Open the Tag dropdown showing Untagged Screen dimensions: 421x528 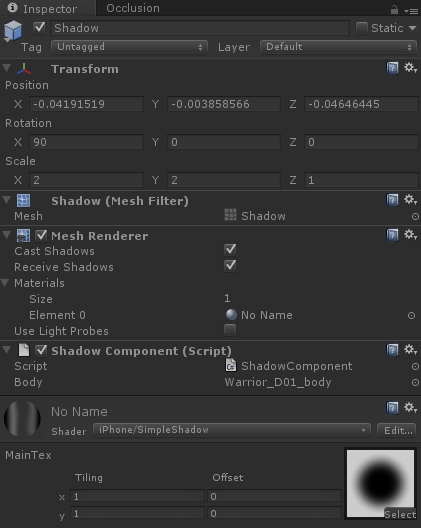[129, 47]
